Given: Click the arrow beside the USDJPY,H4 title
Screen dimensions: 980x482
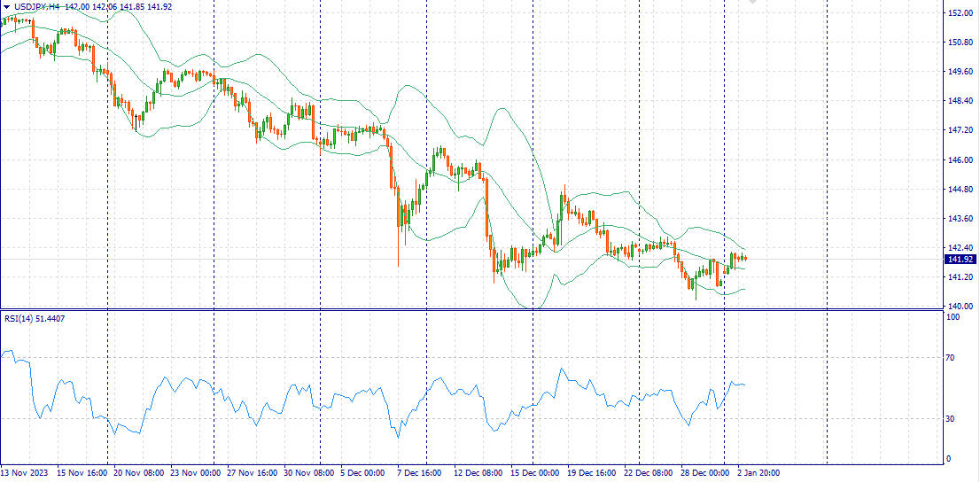Looking at the screenshot, I should click(7, 7).
